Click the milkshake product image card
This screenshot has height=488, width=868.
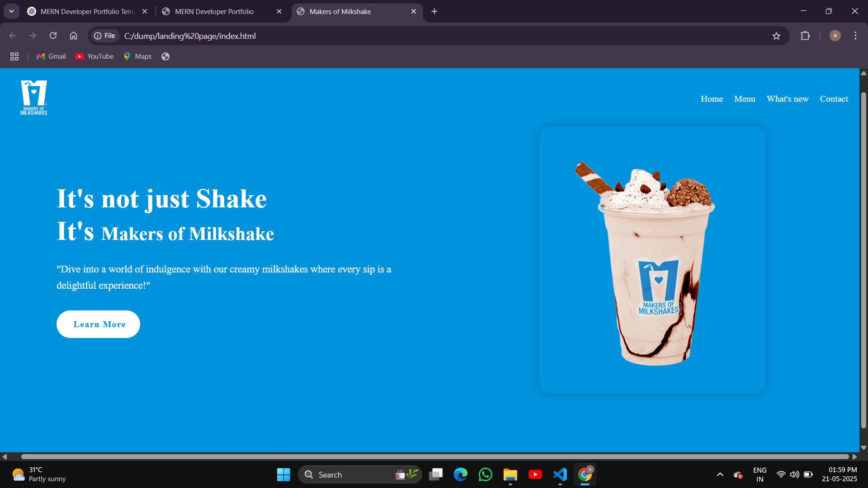[652, 260]
